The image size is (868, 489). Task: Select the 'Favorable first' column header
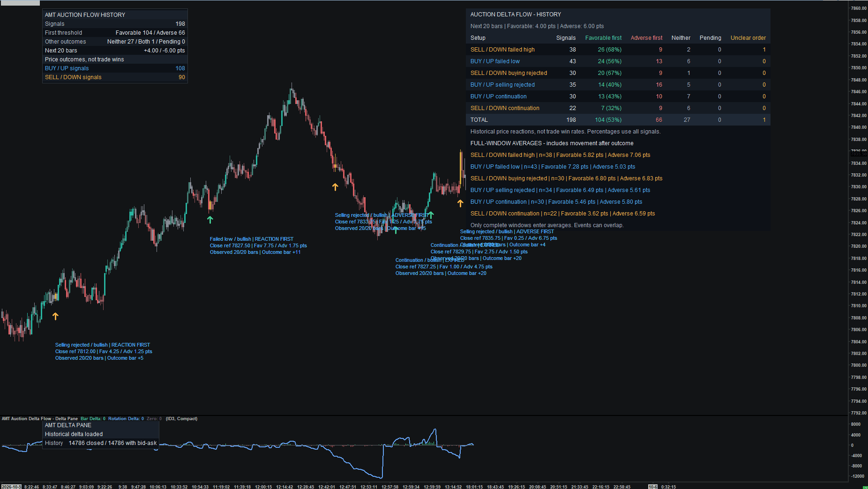603,38
